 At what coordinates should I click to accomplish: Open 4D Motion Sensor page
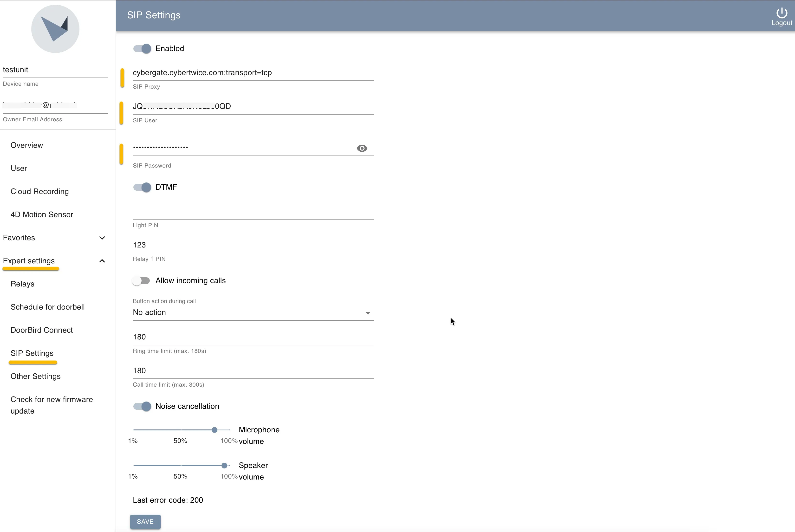coord(42,214)
